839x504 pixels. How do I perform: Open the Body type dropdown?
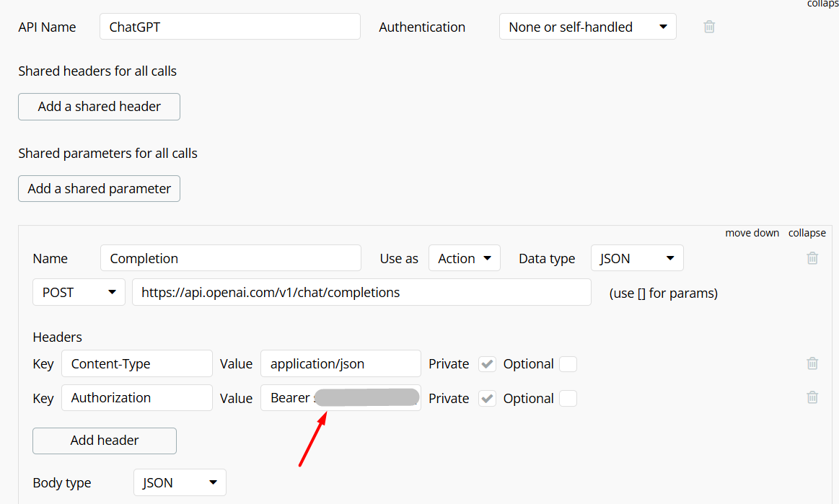click(180, 482)
